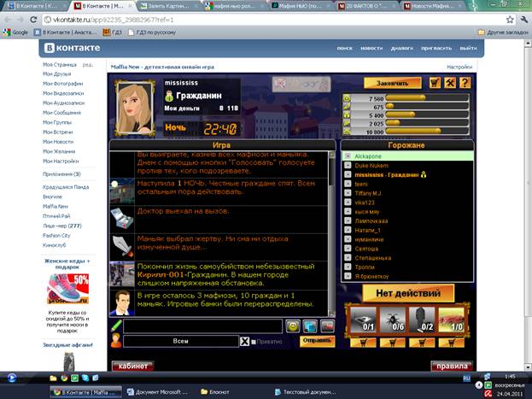Open Документ Microsoft from the taskbar
Viewport: 532px width, 399px height.
coord(158,392)
